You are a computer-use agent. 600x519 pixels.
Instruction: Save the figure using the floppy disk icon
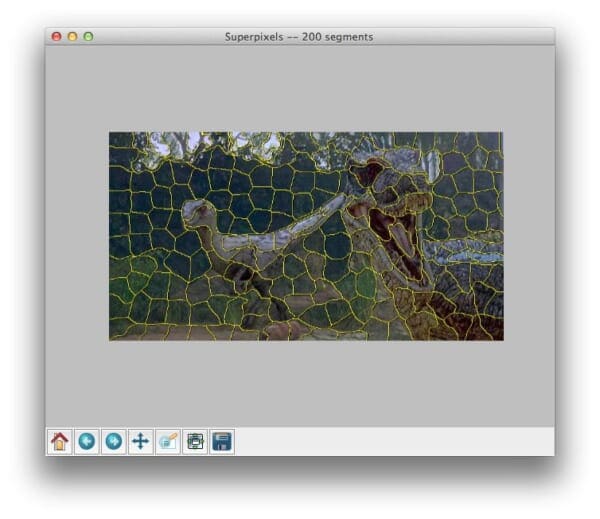(x=222, y=441)
